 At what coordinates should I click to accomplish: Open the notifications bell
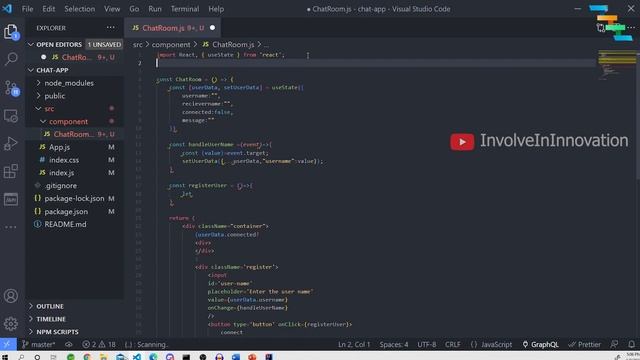click(x=631, y=344)
